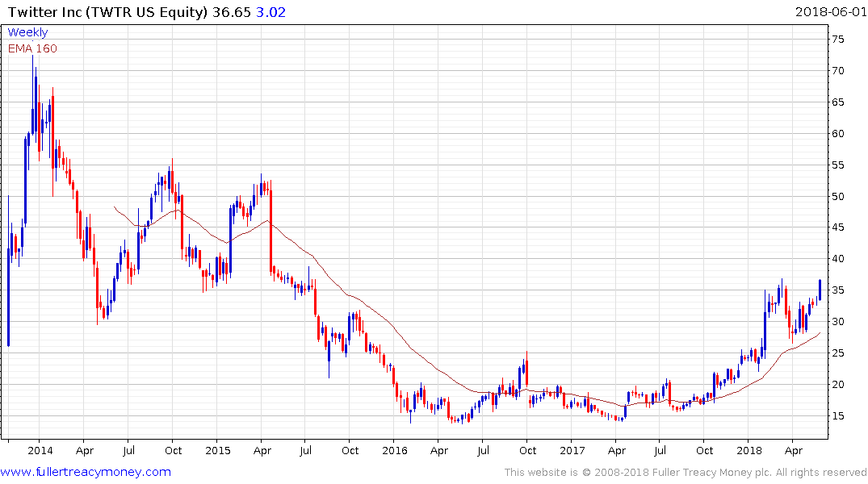Click the latest blue weekly candle near 36
This screenshot has width=868, height=484.
(820, 290)
